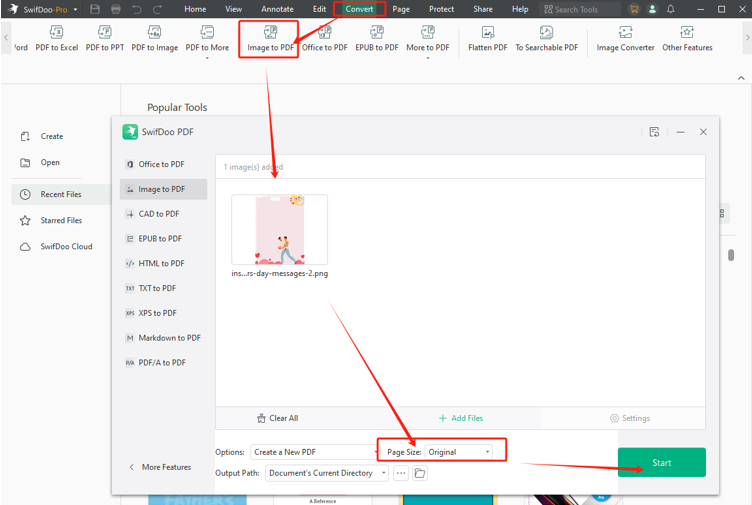
Task: Open the Options Create a New PDF dropdown
Action: click(315, 452)
